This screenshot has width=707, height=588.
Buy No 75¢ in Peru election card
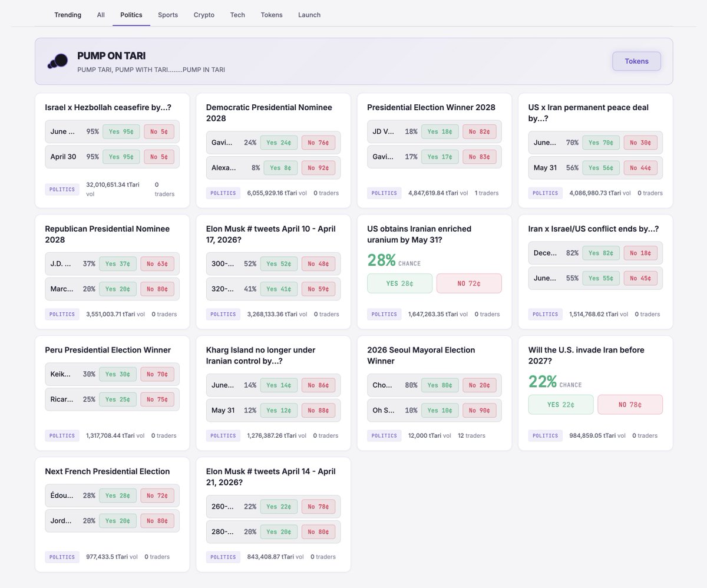(157, 400)
